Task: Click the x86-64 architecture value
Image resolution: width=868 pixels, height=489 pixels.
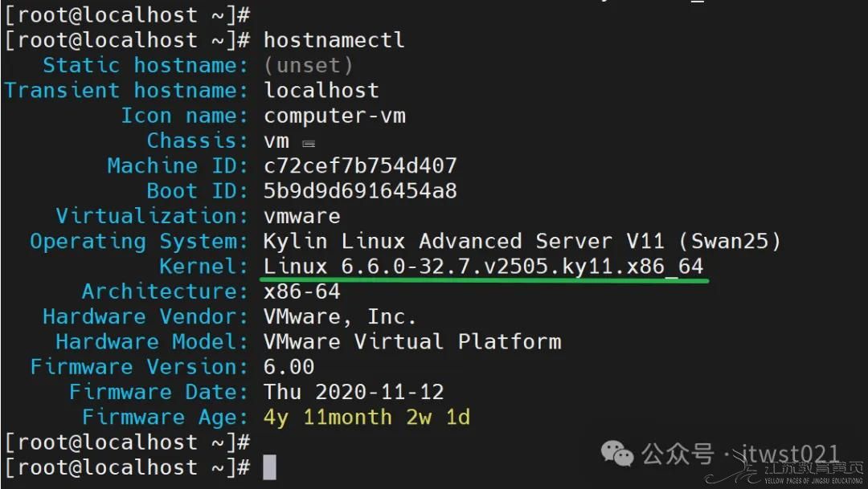Action: click(301, 291)
